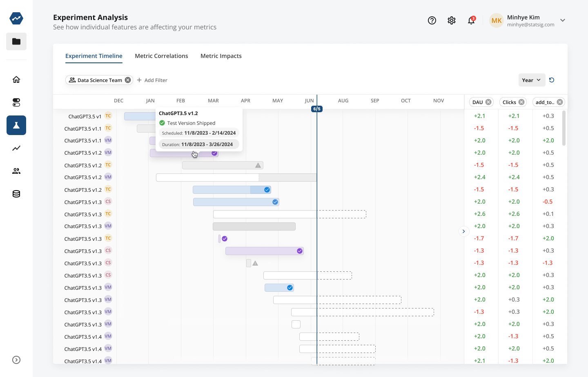Expand metrics panel with right chevron
Image resolution: width=588 pixels, height=377 pixels.
click(x=464, y=231)
